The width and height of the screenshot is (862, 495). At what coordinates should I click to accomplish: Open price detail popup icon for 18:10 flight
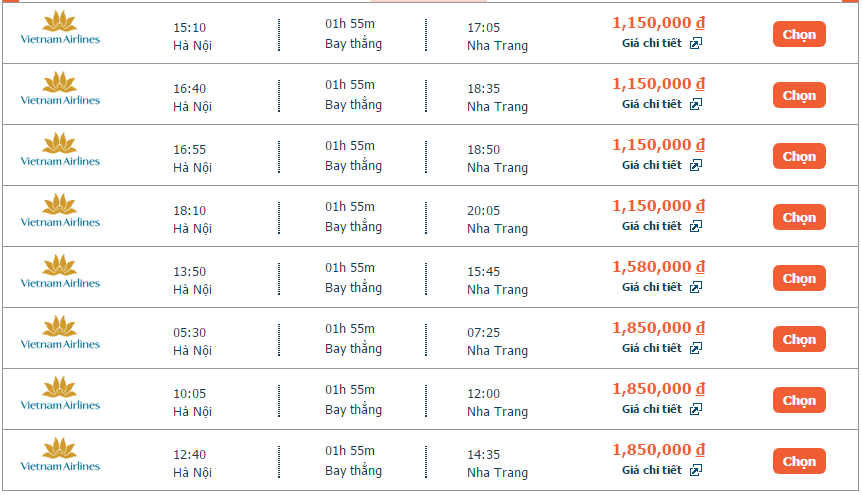(696, 226)
